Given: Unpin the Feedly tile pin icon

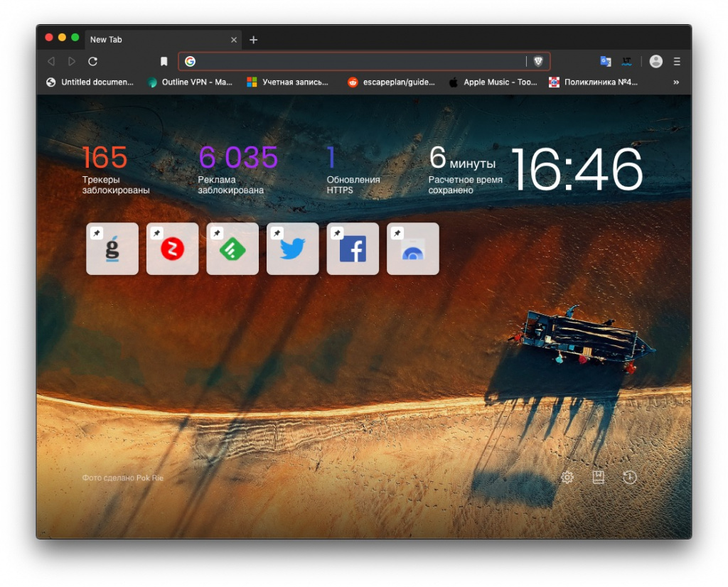Looking at the screenshot, I should click(217, 233).
